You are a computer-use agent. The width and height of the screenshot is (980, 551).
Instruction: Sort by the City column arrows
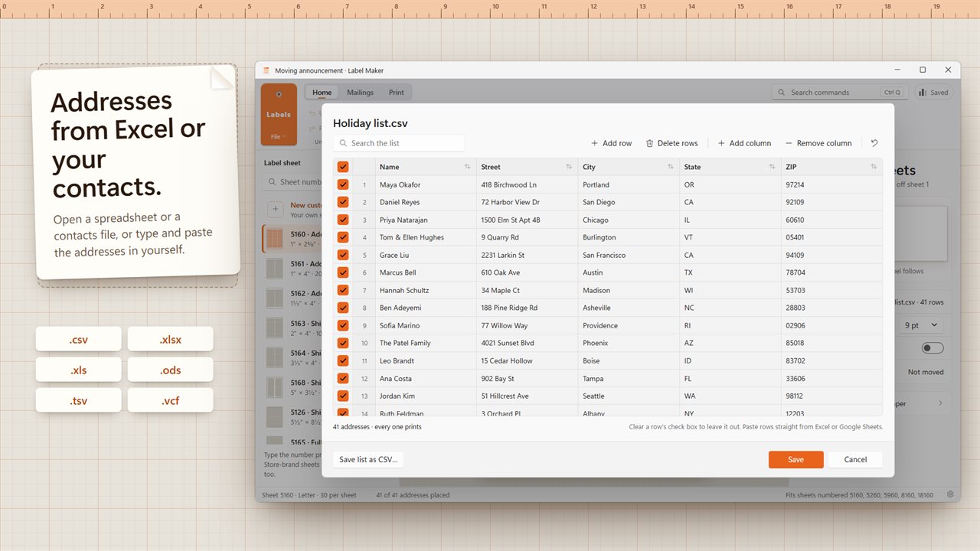point(671,167)
